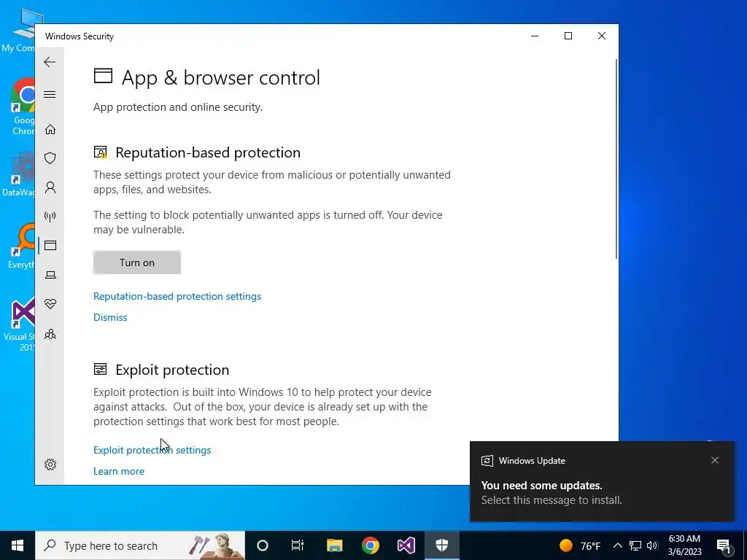The width and height of the screenshot is (747, 560).
Task: Select the Visual Studio desktop shortcut
Action: pyautogui.click(x=21, y=324)
